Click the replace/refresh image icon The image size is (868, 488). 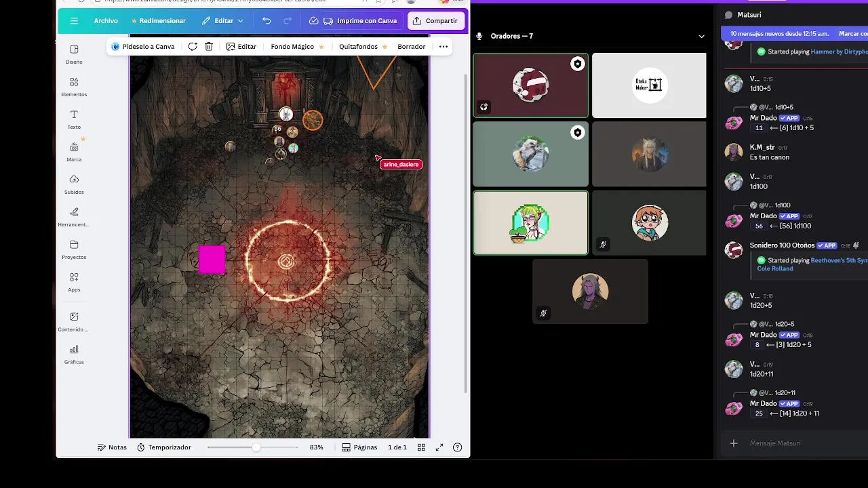click(193, 47)
